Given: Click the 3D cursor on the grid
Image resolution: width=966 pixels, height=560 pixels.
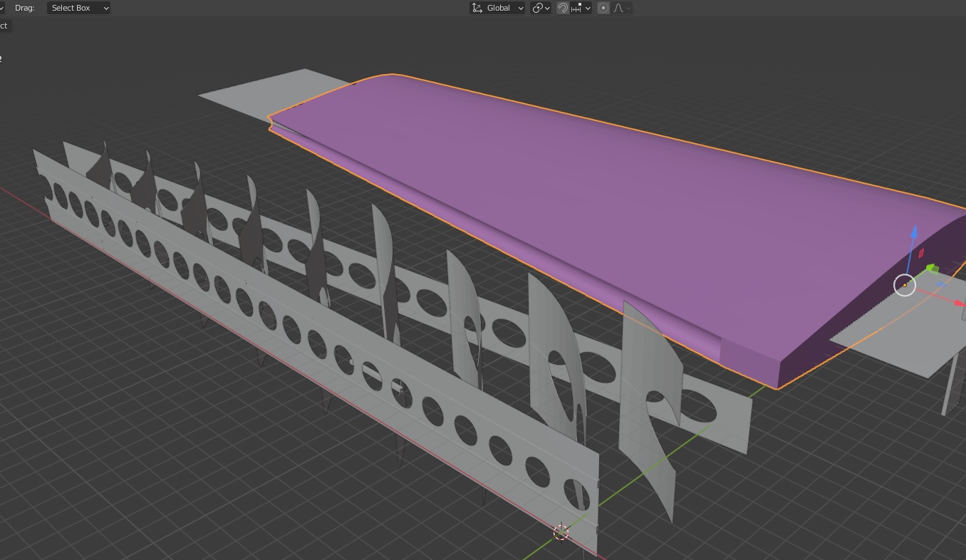Looking at the screenshot, I should click(x=561, y=532).
